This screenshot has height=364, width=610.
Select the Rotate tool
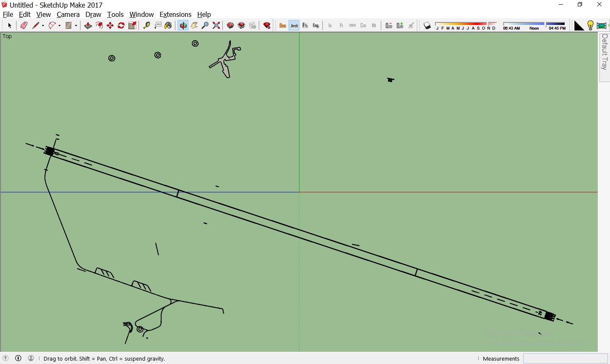pyautogui.click(x=121, y=26)
